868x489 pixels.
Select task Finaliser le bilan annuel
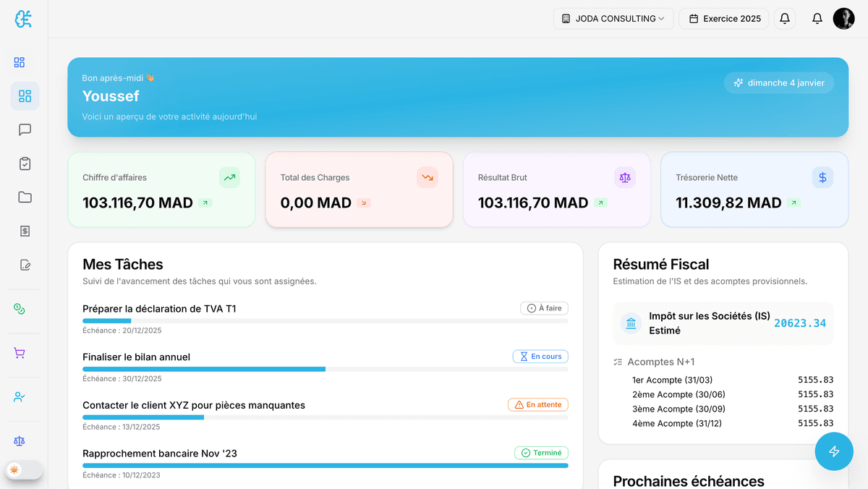point(137,357)
